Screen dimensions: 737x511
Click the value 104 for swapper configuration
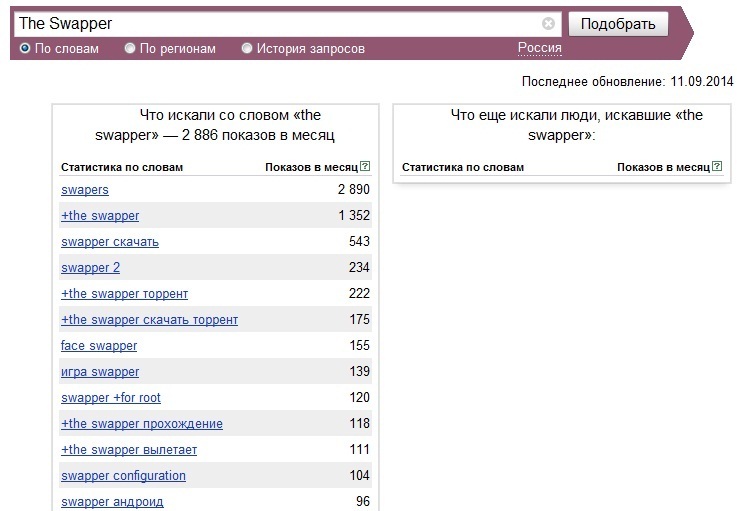pyautogui.click(x=360, y=475)
